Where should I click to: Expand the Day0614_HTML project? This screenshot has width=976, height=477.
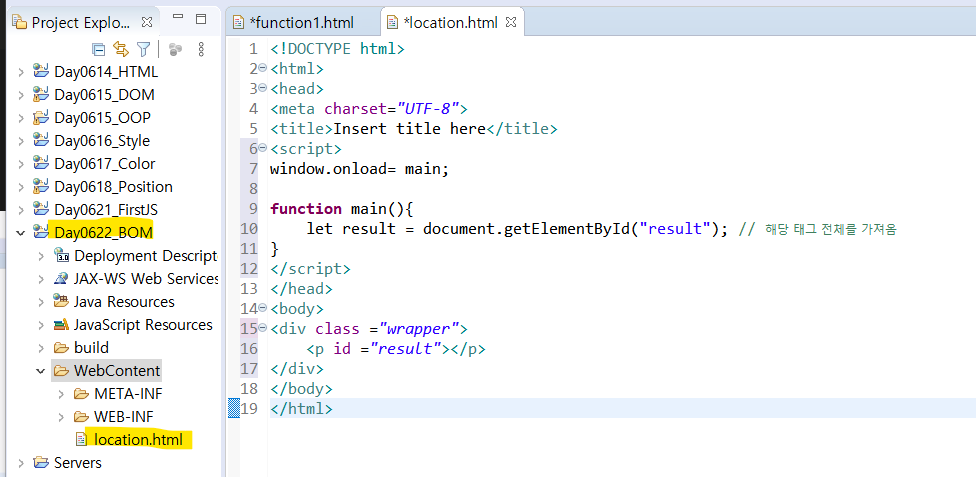click(x=21, y=72)
